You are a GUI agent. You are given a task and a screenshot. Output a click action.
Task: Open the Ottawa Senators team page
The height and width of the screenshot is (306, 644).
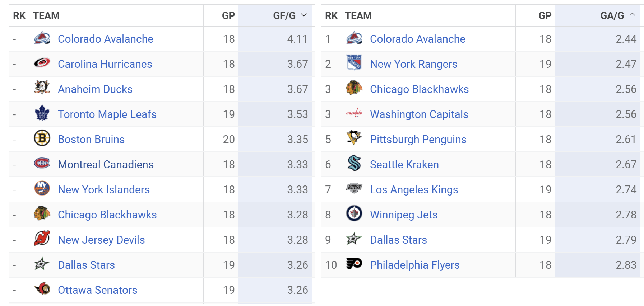[x=97, y=290]
